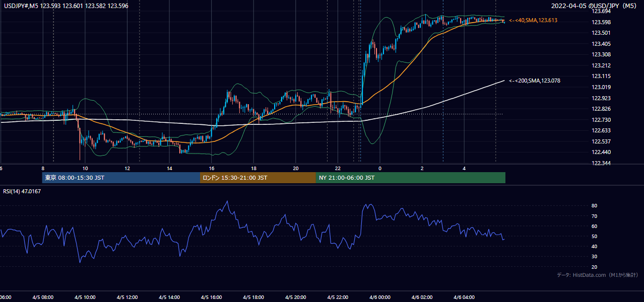This screenshot has height=302, width=644.
Task: Click RSI axis level 60
Action: [594, 226]
